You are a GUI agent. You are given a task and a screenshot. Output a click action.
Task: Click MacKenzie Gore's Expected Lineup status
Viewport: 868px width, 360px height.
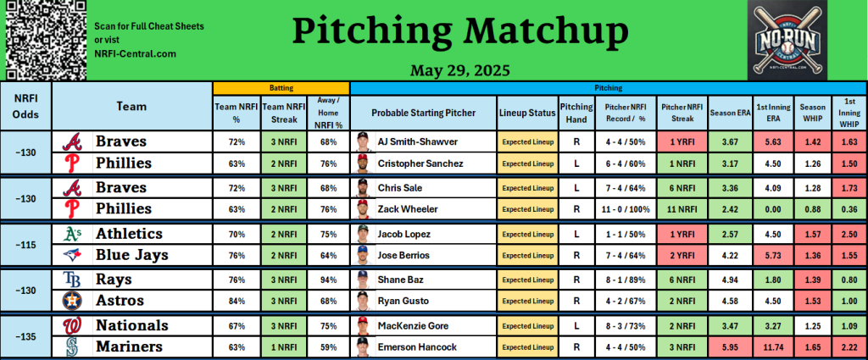[527, 326]
